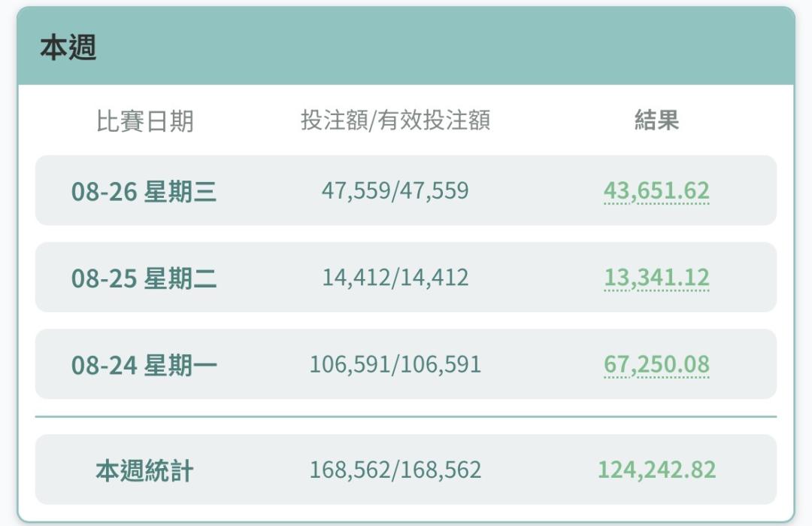Viewport: 812px width, 526px height.
Task: Click the 168,562/168,562 weekly total
Action: (x=395, y=470)
